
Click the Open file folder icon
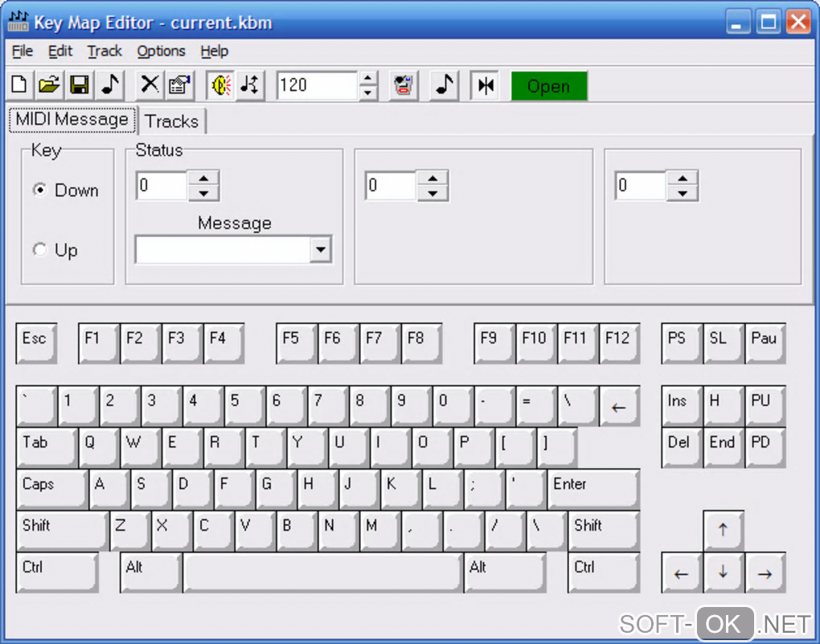coord(49,84)
